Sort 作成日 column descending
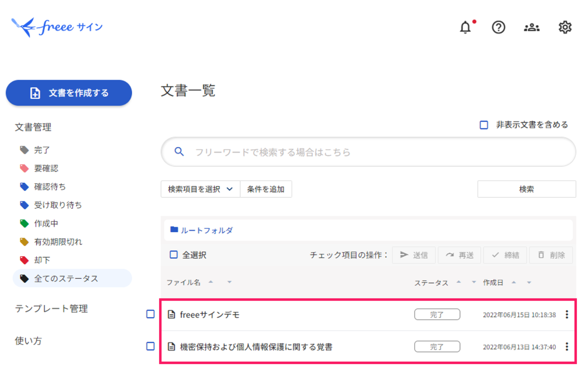588x368 pixels. click(x=529, y=283)
